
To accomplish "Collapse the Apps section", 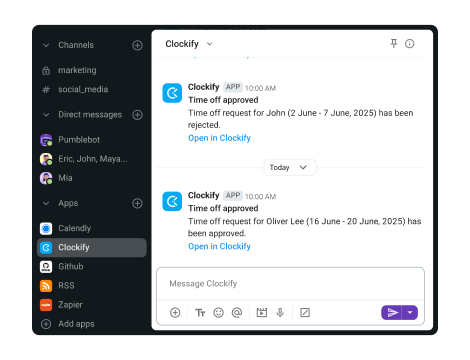I will pyautogui.click(x=46, y=203).
